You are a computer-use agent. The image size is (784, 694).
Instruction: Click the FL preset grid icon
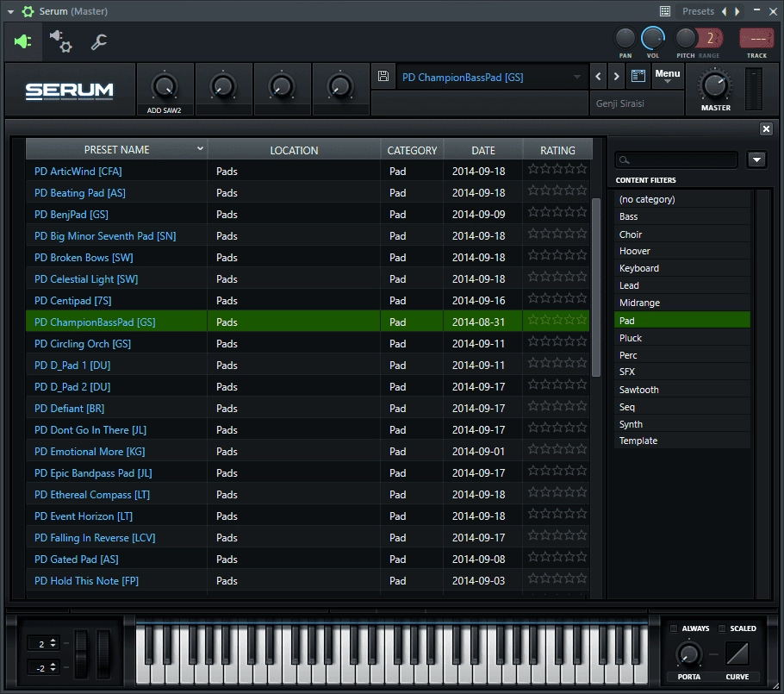pyautogui.click(x=665, y=11)
